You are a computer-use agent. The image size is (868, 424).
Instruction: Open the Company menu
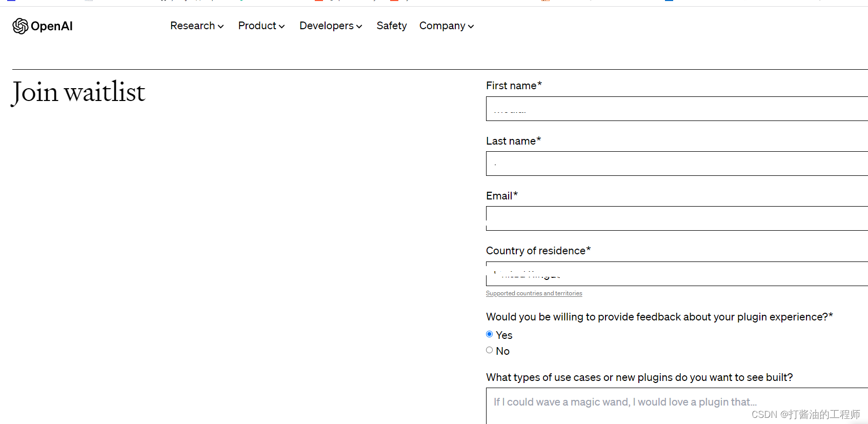(447, 26)
